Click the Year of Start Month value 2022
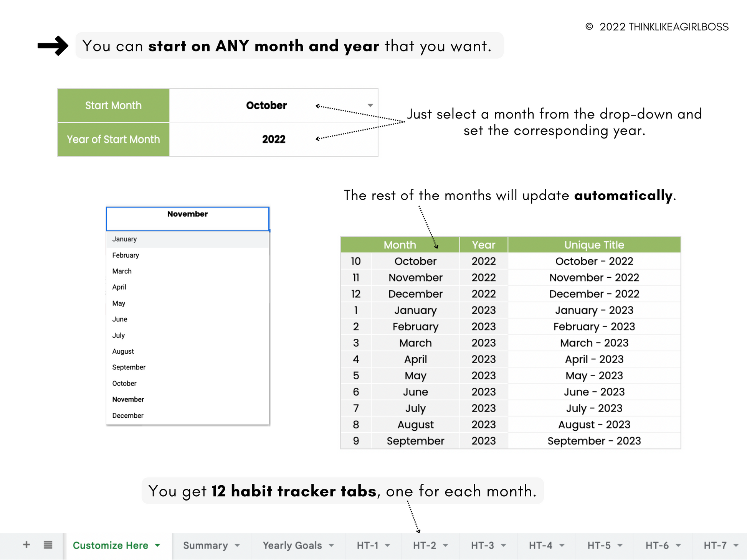747x560 pixels. [273, 139]
